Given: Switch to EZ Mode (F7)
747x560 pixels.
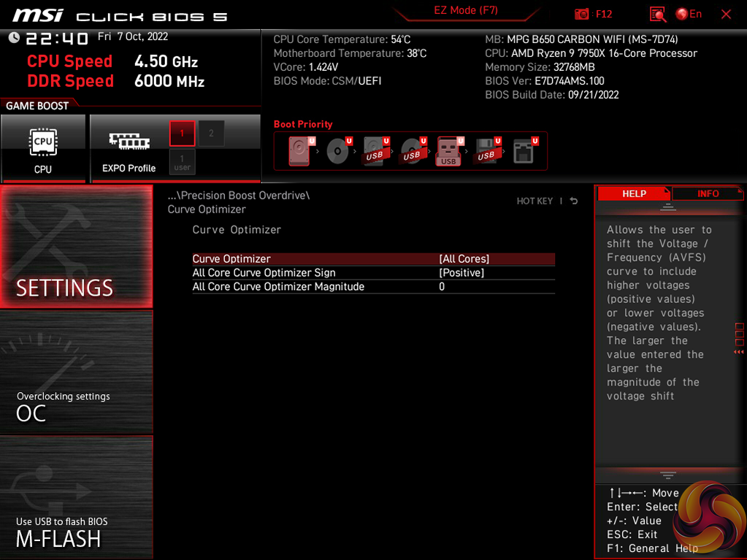Looking at the screenshot, I should (465, 10).
